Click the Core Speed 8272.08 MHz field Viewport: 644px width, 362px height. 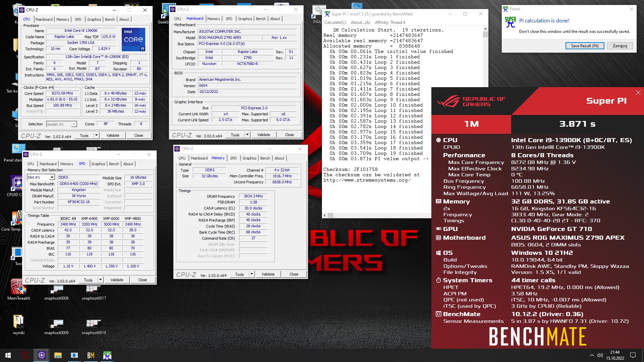(x=62, y=94)
